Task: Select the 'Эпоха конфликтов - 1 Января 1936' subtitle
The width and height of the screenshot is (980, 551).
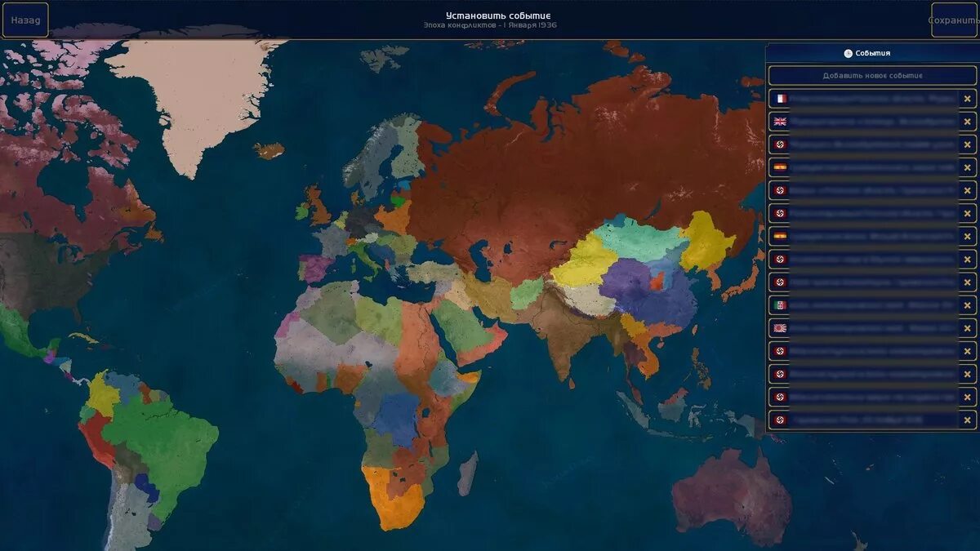Action: 489,25
